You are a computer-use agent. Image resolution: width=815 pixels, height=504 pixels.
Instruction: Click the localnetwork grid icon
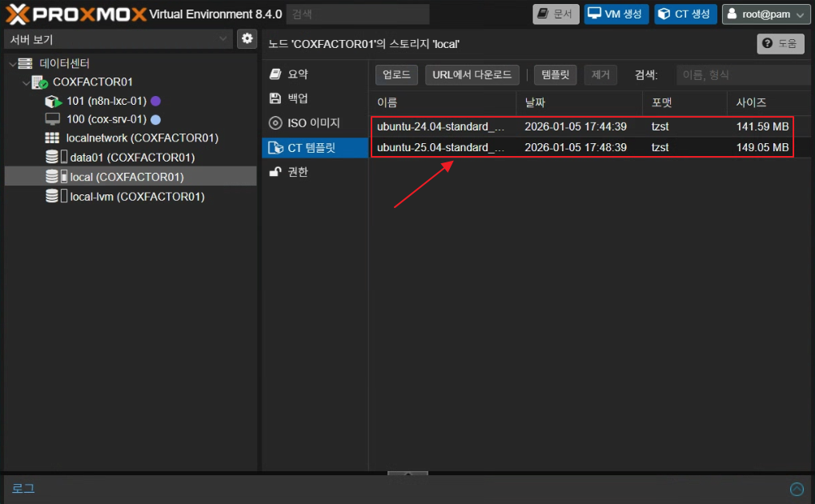coord(52,138)
